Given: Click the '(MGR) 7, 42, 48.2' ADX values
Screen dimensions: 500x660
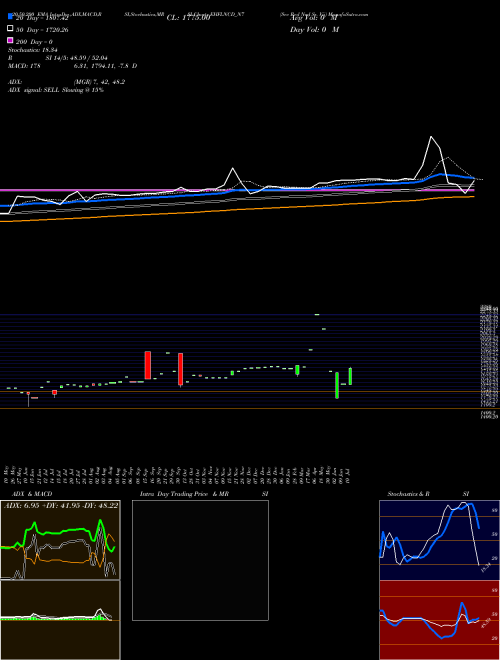Looking at the screenshot, I should pos(99,82).
